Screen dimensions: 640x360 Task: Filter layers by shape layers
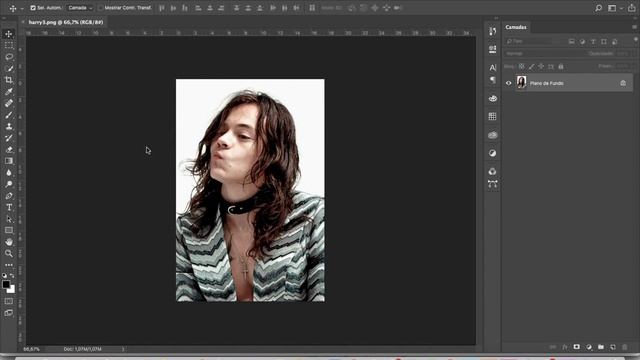604,42
